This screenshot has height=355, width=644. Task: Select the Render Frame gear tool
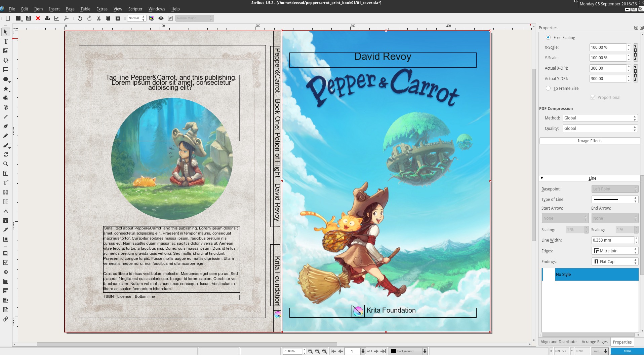6,60
